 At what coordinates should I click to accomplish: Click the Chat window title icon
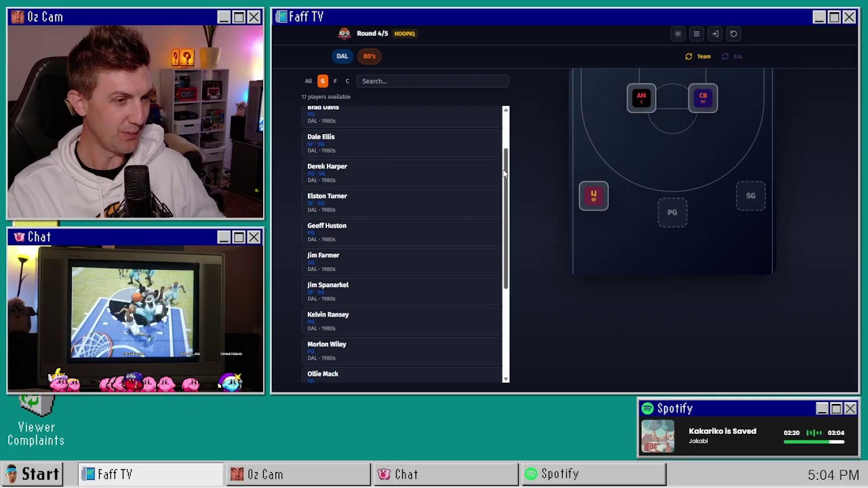(19, 237)
